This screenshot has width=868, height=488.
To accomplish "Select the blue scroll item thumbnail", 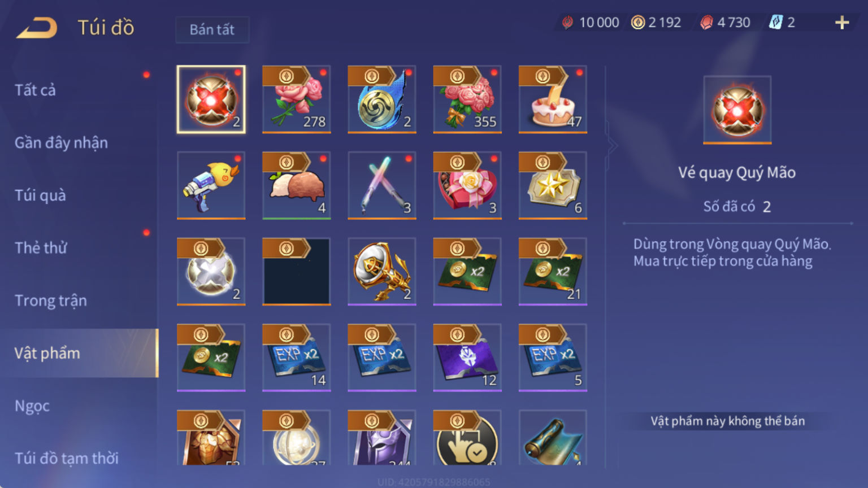I will click(x=553, y=438).
